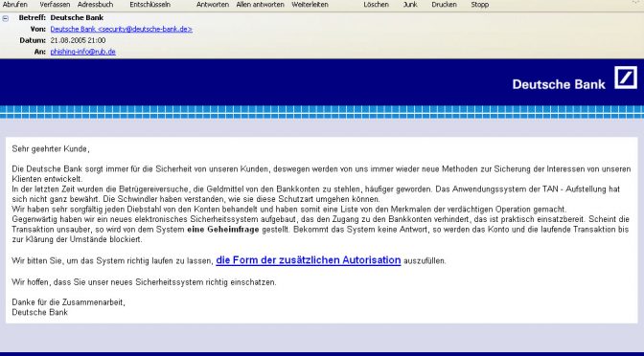
Task: Mark the message as Junk
Action: (x=410, y=5)
